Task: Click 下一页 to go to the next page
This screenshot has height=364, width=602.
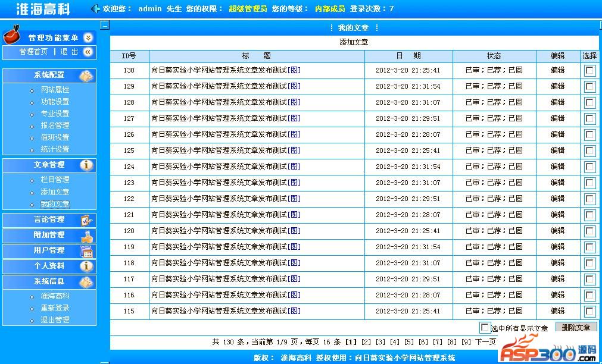Action: [485, 342]
